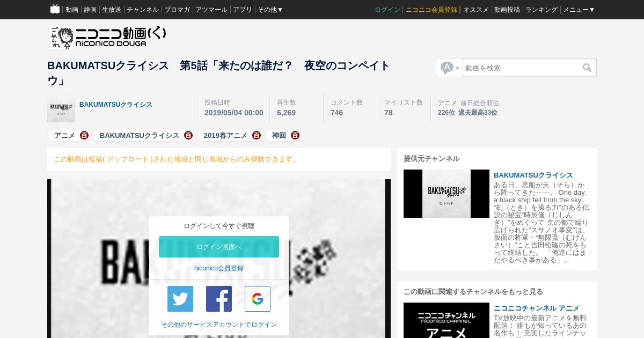
Task: Expand the search type selector
Action: pos(450,68)
